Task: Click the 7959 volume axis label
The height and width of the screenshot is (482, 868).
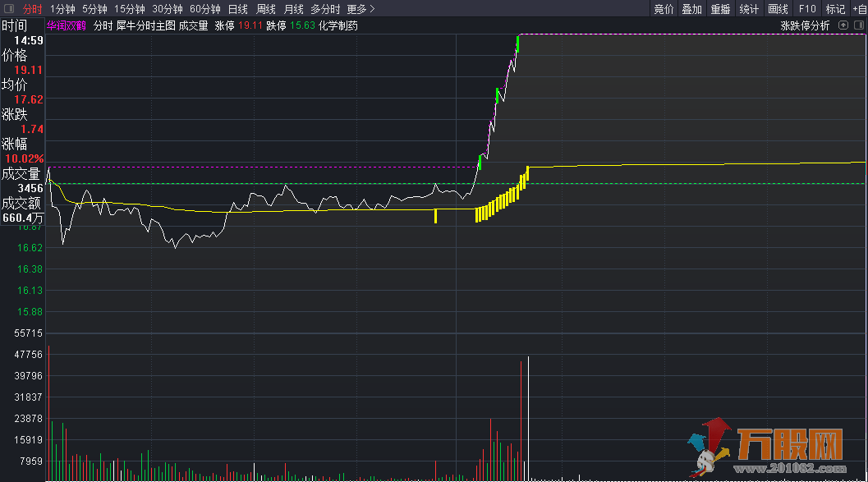Action: pyautogui.click(x=31, y=461)
